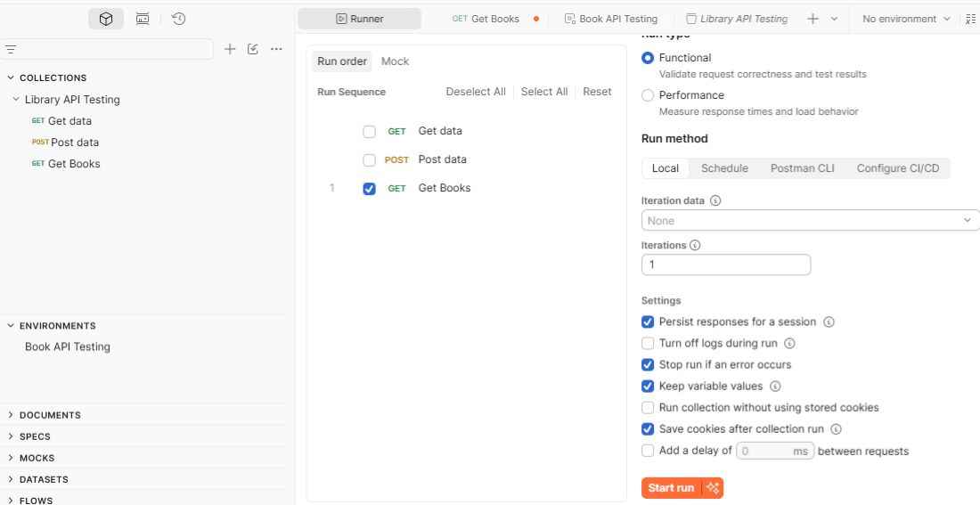Viewport: 980px width, 505px height.
Task: Check the Post data request checkbox
Action: (370, 160)
